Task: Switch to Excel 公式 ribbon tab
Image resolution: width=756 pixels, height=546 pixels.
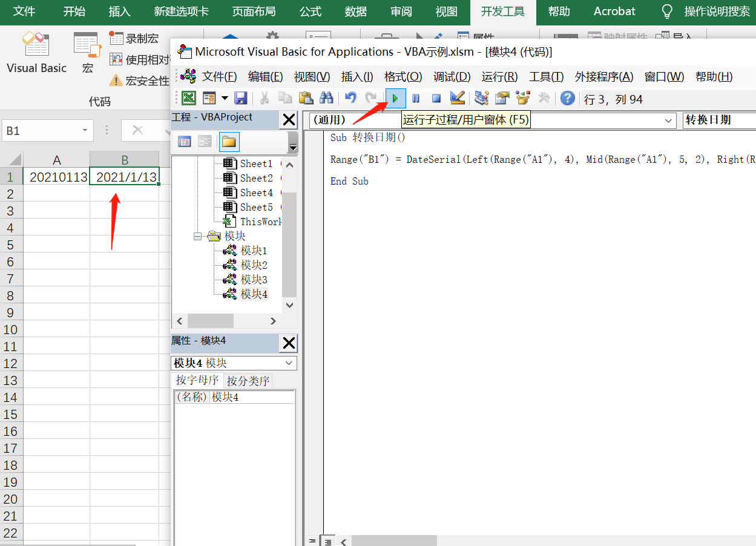Action: pyautogui.click(x=311, y=12)
